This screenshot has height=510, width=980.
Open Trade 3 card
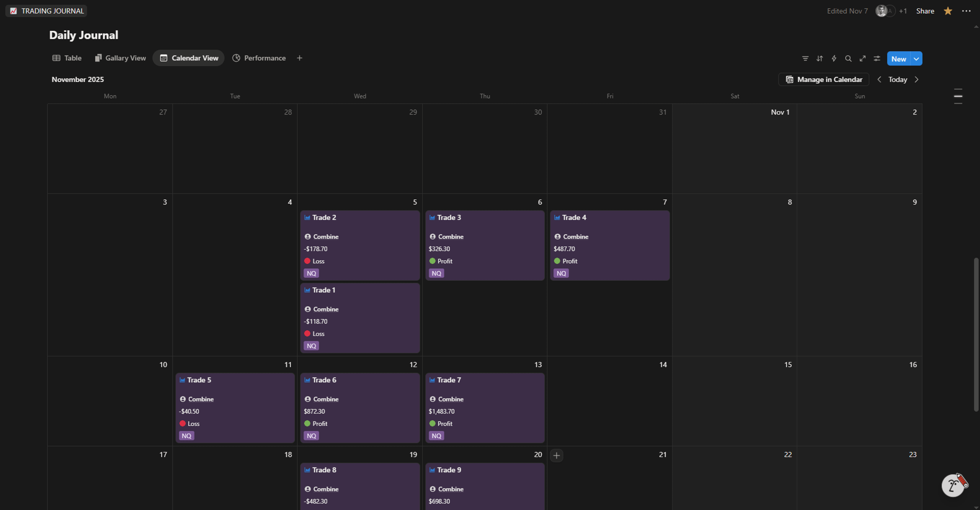[485, 245]
